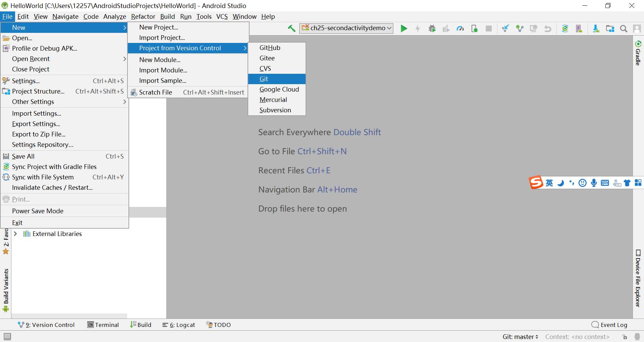Open Settings... from File menu
644x342 pixels.
click(64, 81)
